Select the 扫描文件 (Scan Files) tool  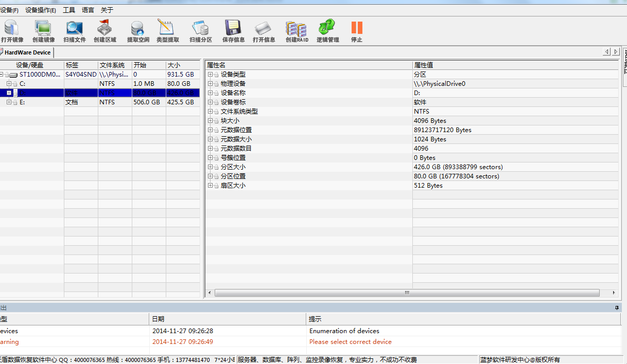coord(74,30)
